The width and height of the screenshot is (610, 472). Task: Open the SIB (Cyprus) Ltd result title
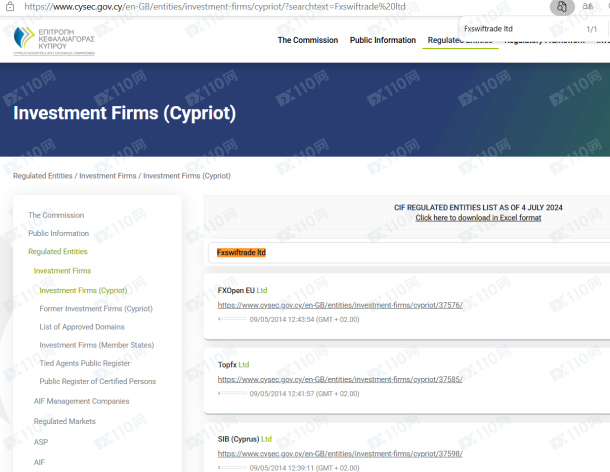tap(245, 439)
